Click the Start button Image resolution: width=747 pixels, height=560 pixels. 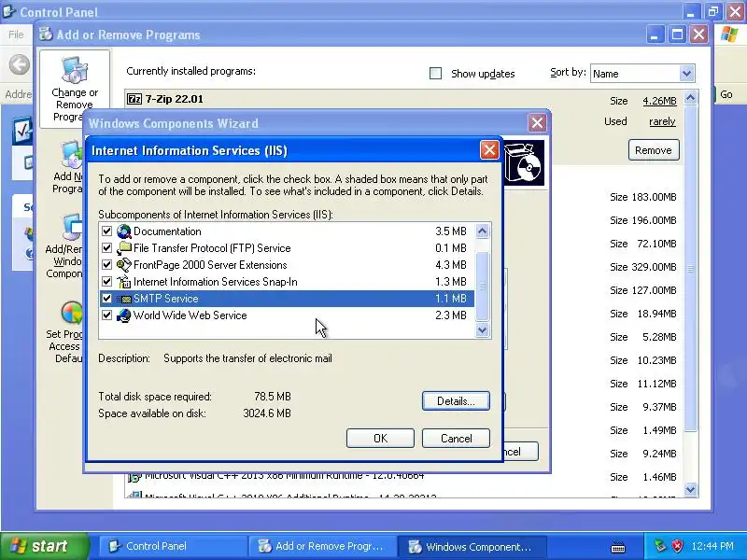pos(45,546)
